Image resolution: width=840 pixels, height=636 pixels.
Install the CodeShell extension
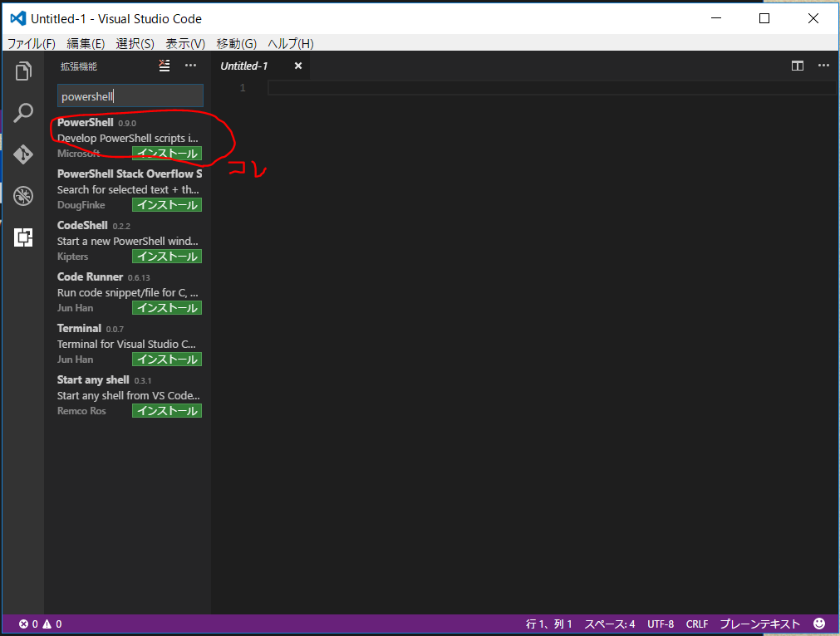pyautogui.click(x=167, y=256)
